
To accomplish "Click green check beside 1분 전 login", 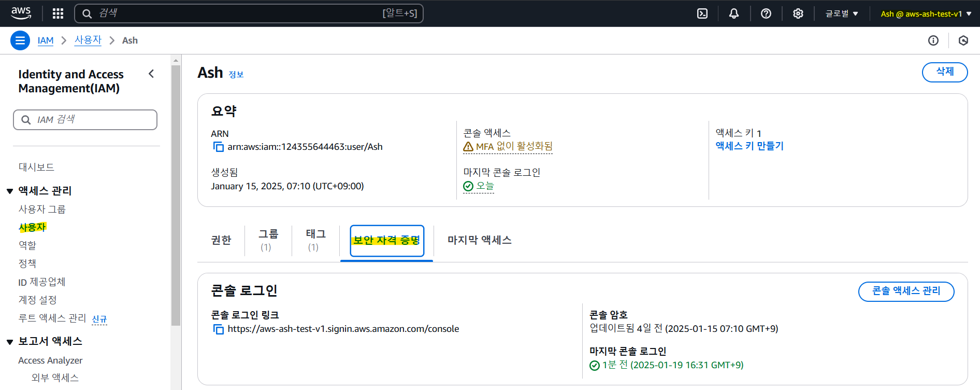I will [595, 366].
